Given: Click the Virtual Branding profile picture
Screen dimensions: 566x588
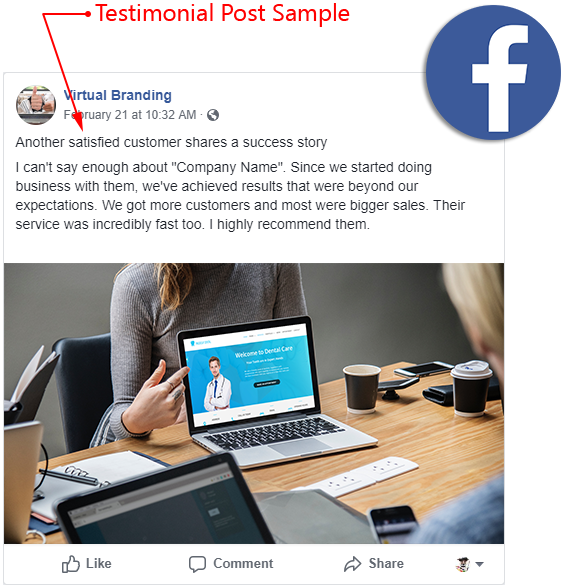Looking at the screenshot, I should pyautogui.click(x=36, y=105).
